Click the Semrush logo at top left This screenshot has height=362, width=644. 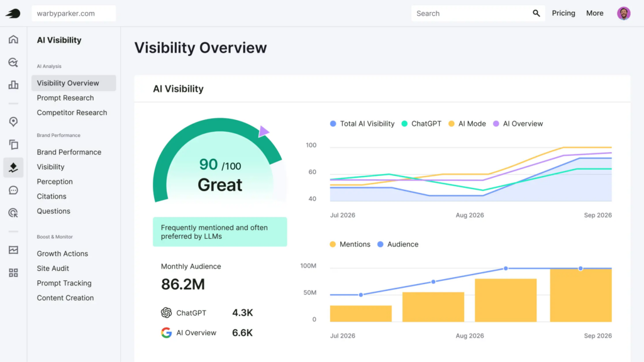(13, 13)
